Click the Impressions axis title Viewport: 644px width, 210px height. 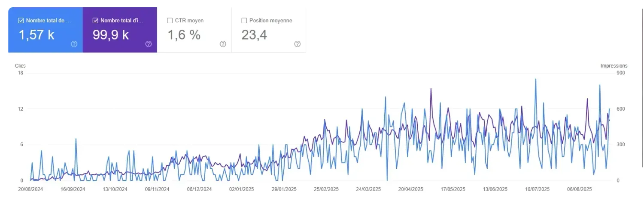pos(614,66)
